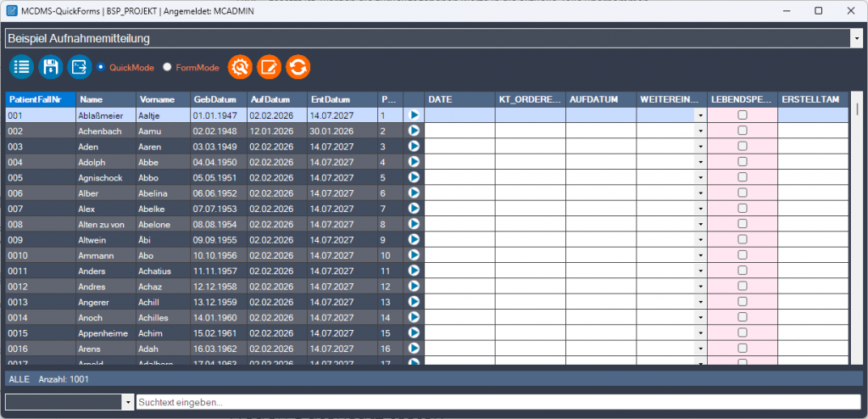Expand WEITEREIN dropdown in the first row

coord(700,115)
